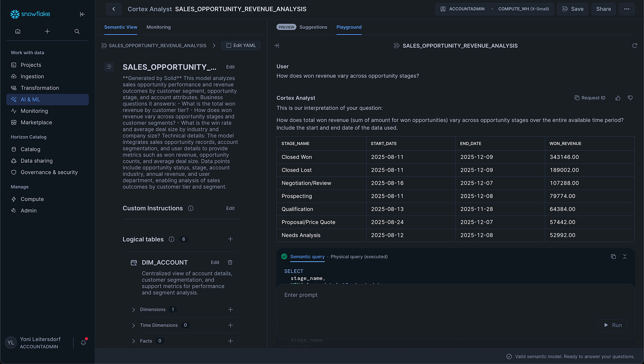Open the outline list icon beside model name
Image resolution: width=644 pixels, height=364 pixels.
(x=109, y=67)
